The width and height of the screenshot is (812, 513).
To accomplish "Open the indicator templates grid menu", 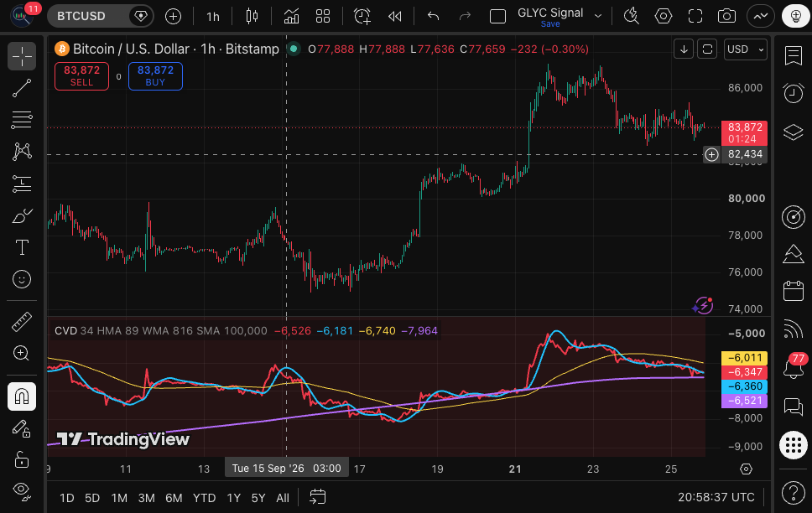I will point(323,17).
